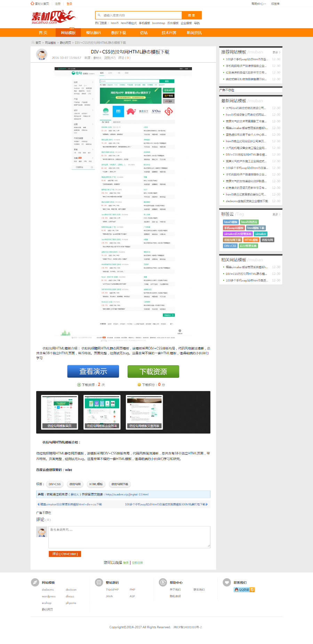Open the 首页 navigation tab

tap(43, 33)
